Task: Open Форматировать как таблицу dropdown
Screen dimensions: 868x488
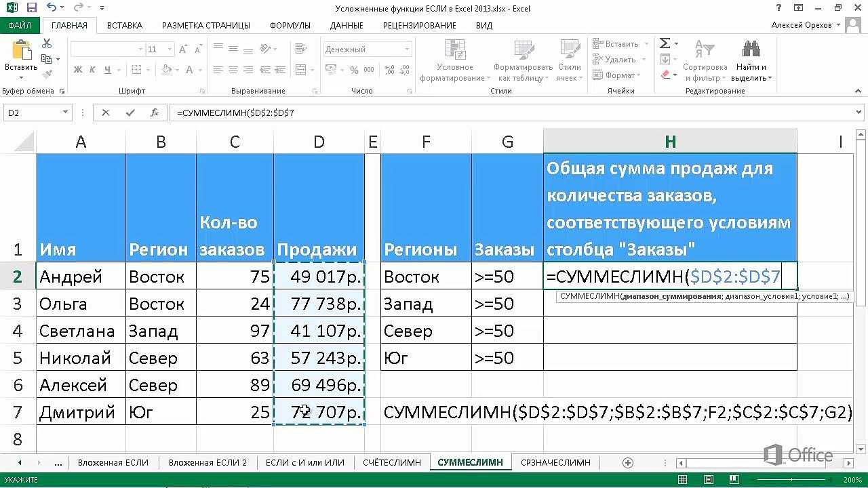Action: (523, 60)
